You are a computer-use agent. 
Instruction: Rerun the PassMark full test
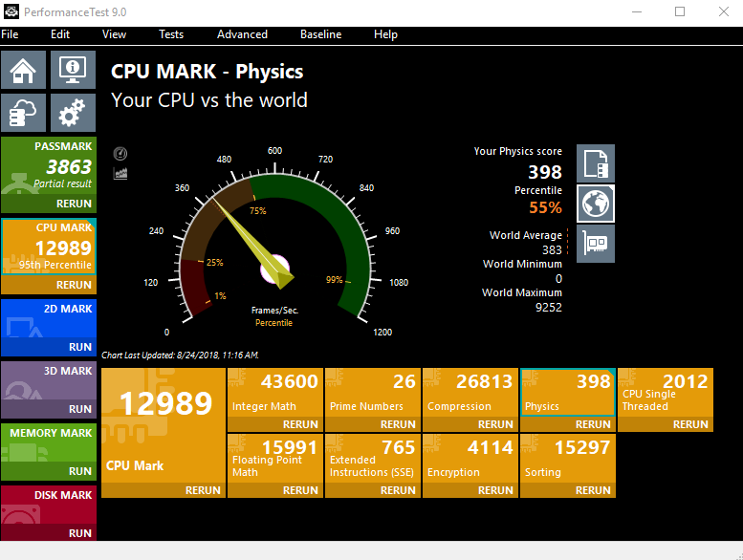coord(74,204)
